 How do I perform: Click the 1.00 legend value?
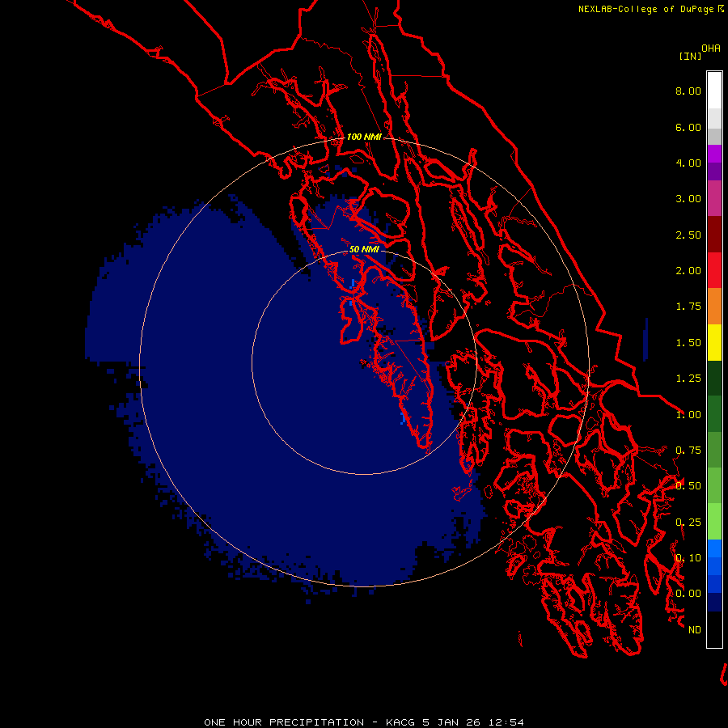(x=688, y=415)
